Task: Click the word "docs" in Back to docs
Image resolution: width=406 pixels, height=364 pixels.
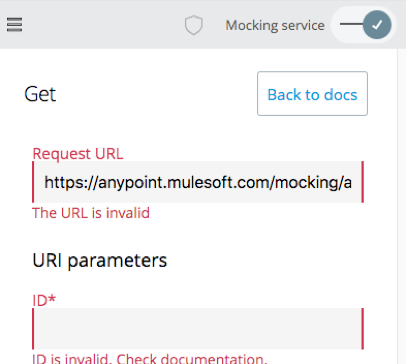Action: [x=341, y=95]
